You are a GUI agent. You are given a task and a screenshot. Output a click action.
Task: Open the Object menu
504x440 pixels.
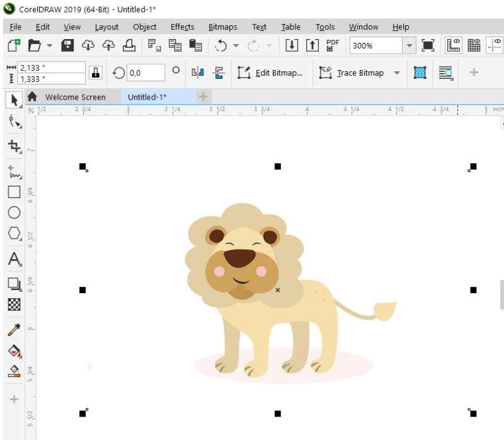pos(145,27)
